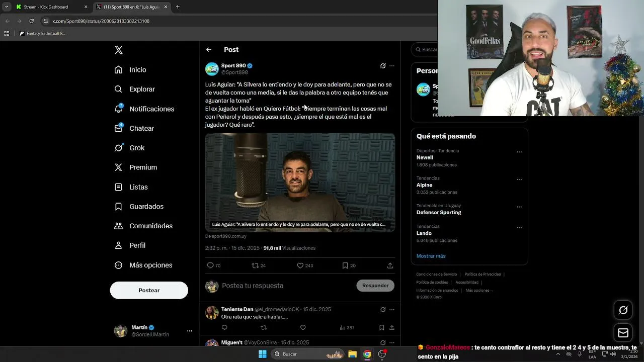Viewport: 644px width, 362px height.
Task: Like the post with 243 likes
Action: [x=305, y=265]
